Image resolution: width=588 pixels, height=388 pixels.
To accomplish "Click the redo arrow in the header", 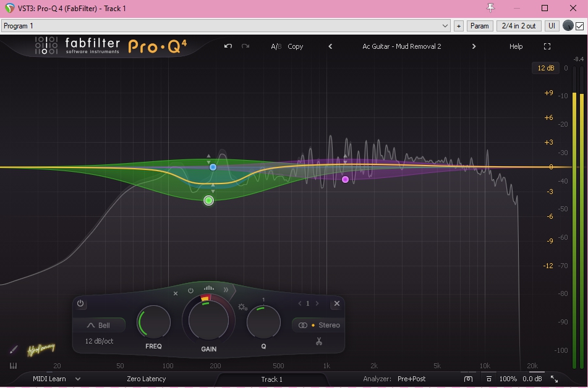I will [x=245, y=46].
